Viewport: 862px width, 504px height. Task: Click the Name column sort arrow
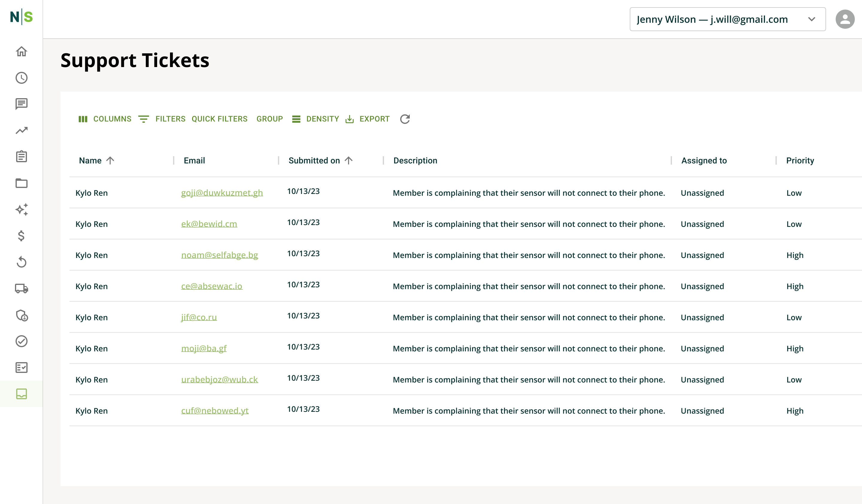(110, 160)
